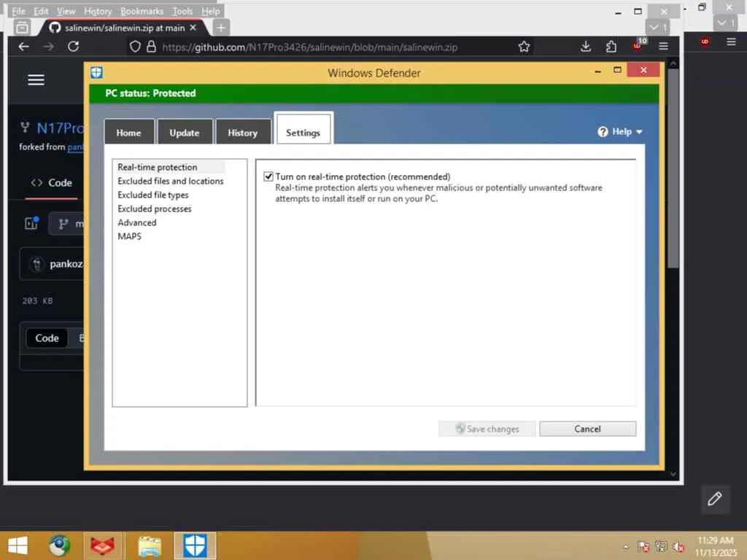Open hamburger menu in background window

pos(731,42)
